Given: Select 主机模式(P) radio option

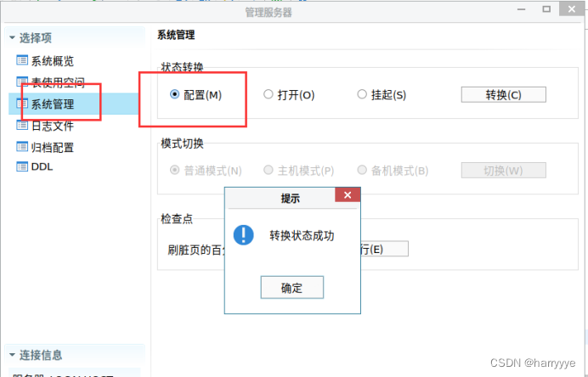Looking at the screenshot, I should click(269, 170).
